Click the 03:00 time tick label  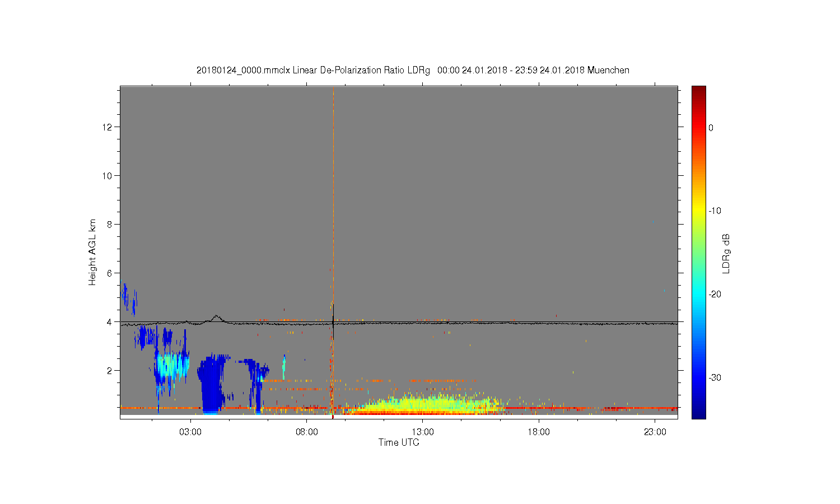[x=190, y=432]
